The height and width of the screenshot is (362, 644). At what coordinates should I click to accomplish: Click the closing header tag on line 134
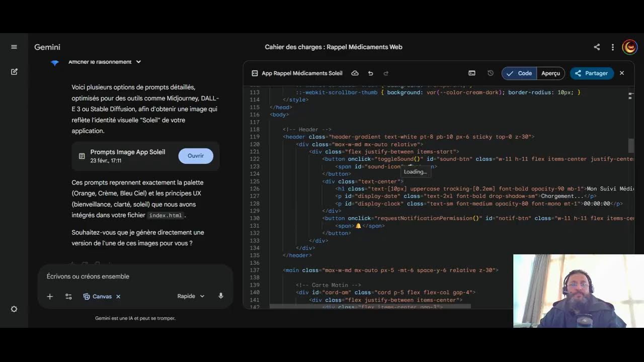coord(297,255)
